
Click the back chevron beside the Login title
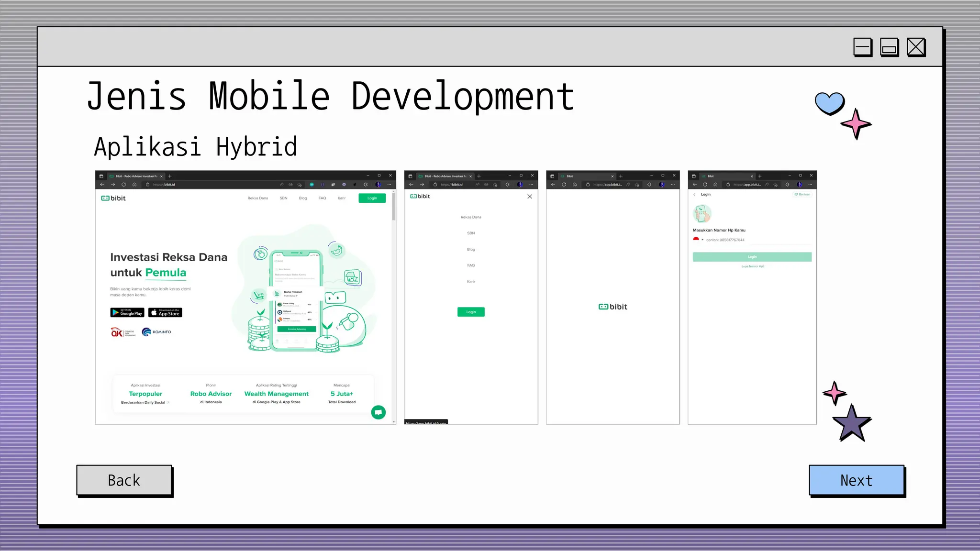point(694,195)
